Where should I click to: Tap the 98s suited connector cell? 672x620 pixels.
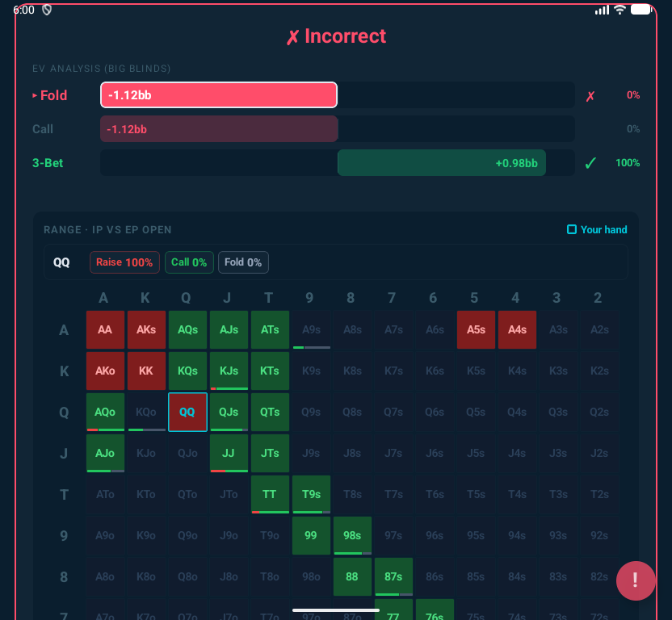click(352, 535)
